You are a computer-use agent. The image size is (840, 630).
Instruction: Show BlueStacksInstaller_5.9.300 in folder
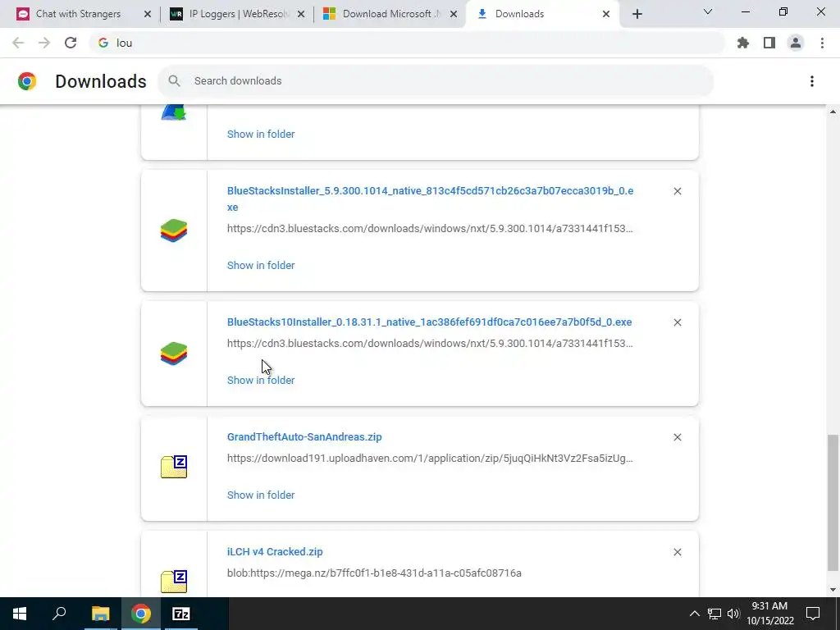pos(261,265)
